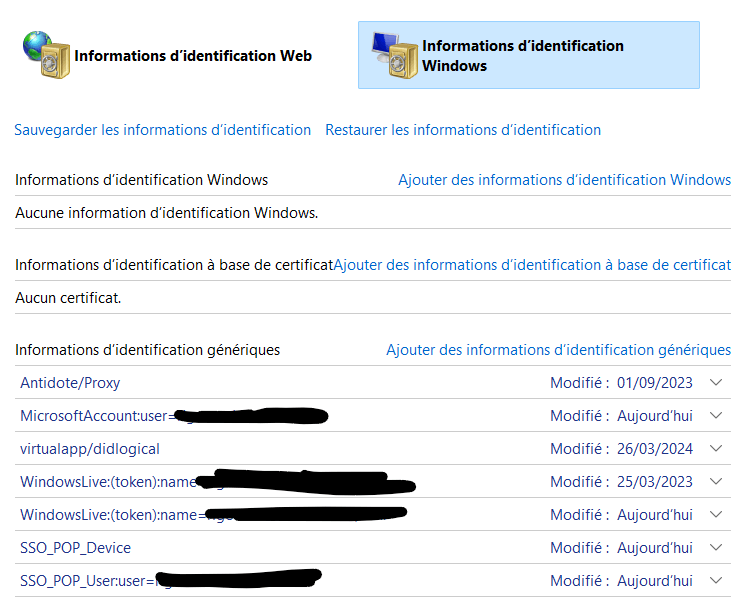Expand the SSO_POP_User:user entry chevron
This screenshot has height=608, width=753.
[x=716, y=581]
